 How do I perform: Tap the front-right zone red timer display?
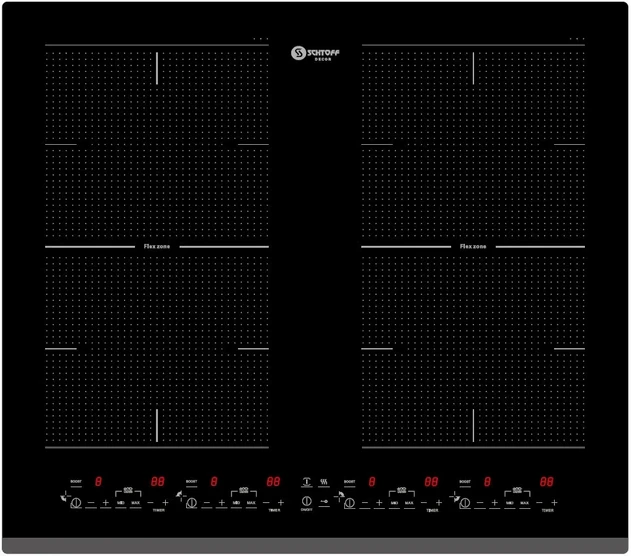pos(546,482)
